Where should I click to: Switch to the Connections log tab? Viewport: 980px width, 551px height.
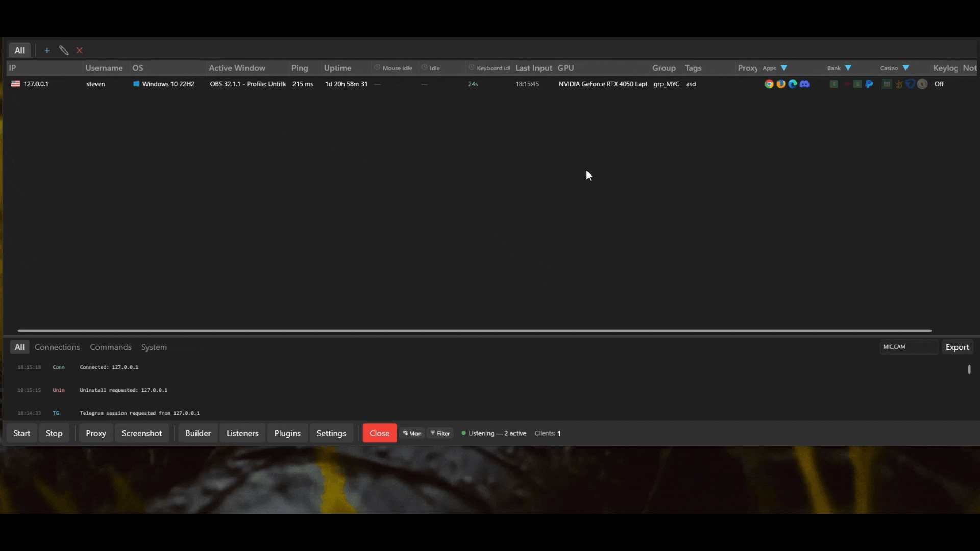tap(57, 347)
